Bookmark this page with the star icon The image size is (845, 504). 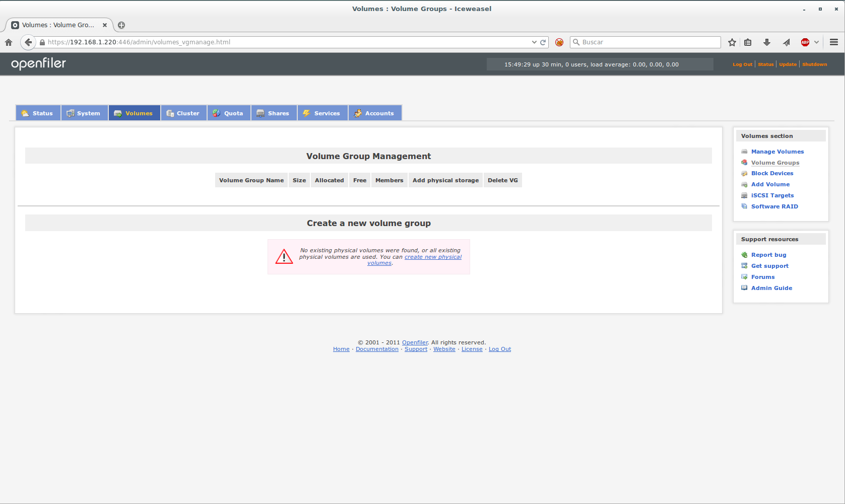(732, 42)
